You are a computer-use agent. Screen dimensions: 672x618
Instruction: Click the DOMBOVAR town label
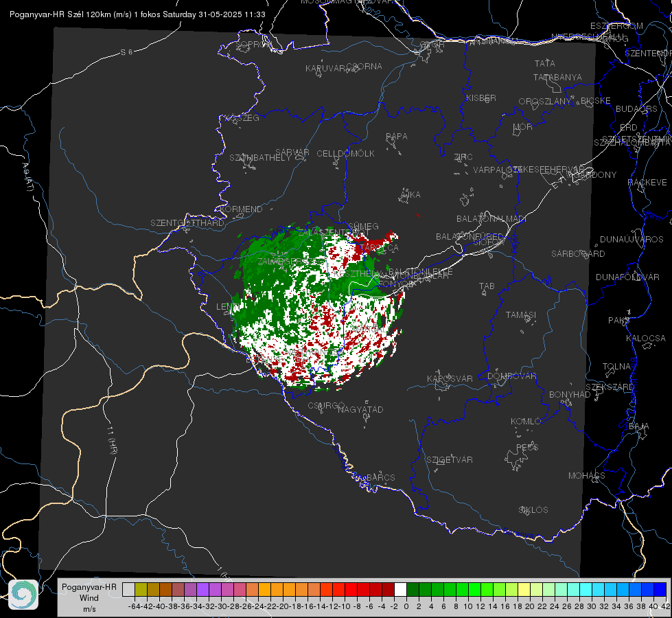click(x=511, y=376)
